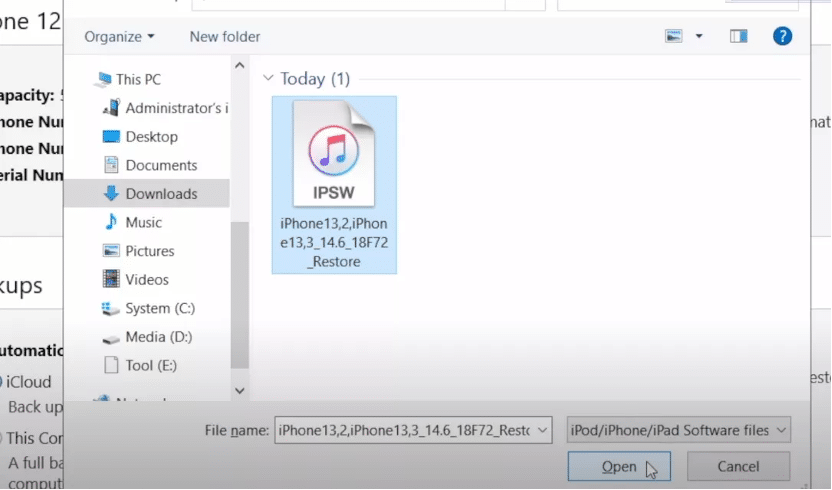
Task: Open the Videos folder
Action: 146,280
